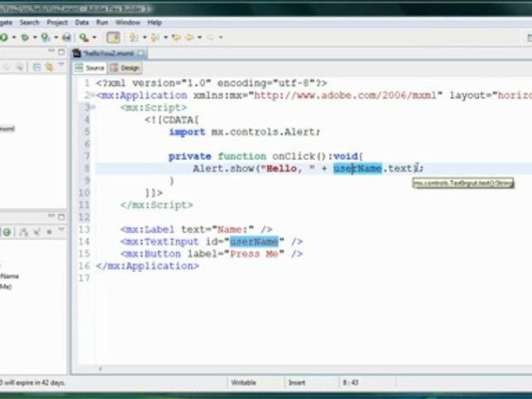Select the helloYou2.mxml editor tab
Image resolution: width=532 pixels, height=399 pixels.
tap(108, 54)
